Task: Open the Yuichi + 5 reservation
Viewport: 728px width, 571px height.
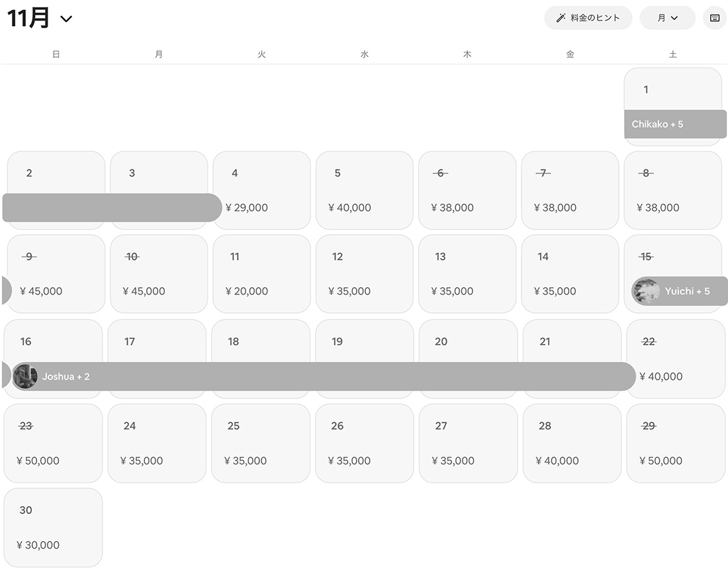Action: pyautogui.click(x=688, y=291)
